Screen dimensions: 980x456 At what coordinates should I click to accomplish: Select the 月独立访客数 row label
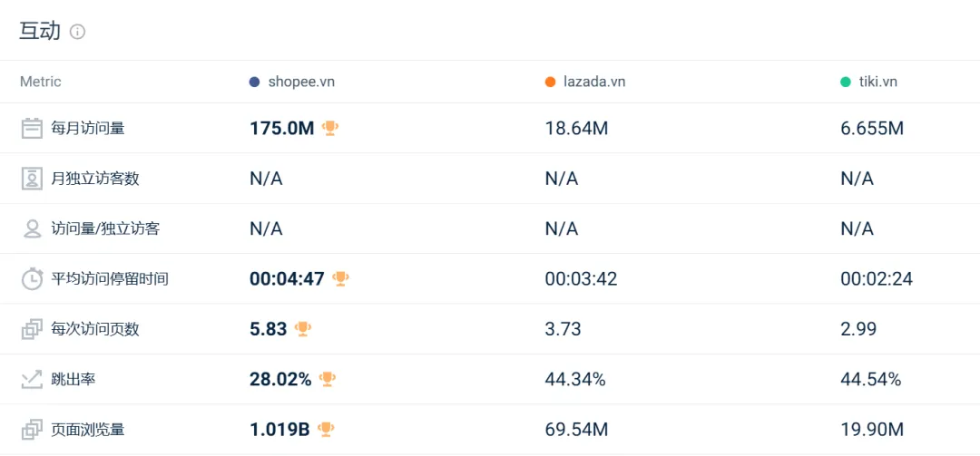pos(95,179)
